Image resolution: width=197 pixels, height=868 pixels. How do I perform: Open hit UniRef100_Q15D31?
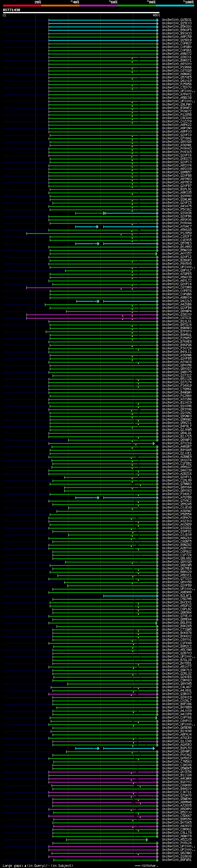tap(176, 20)
